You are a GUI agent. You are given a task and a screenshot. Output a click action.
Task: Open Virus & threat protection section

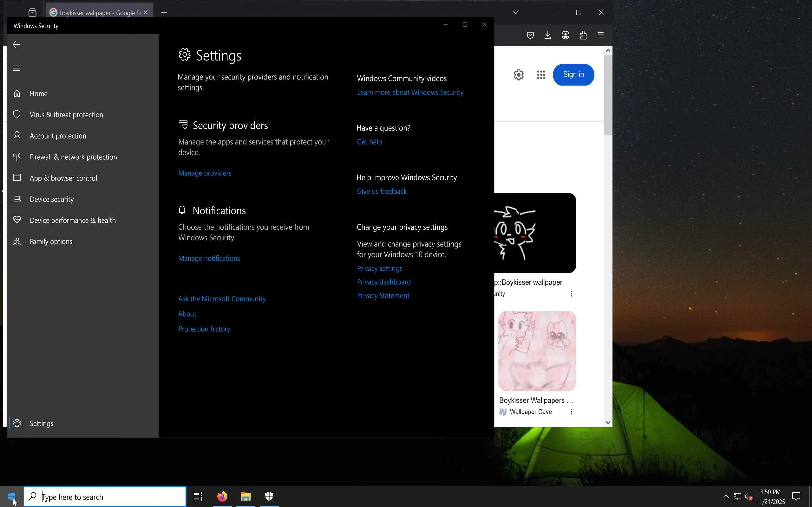66,115
